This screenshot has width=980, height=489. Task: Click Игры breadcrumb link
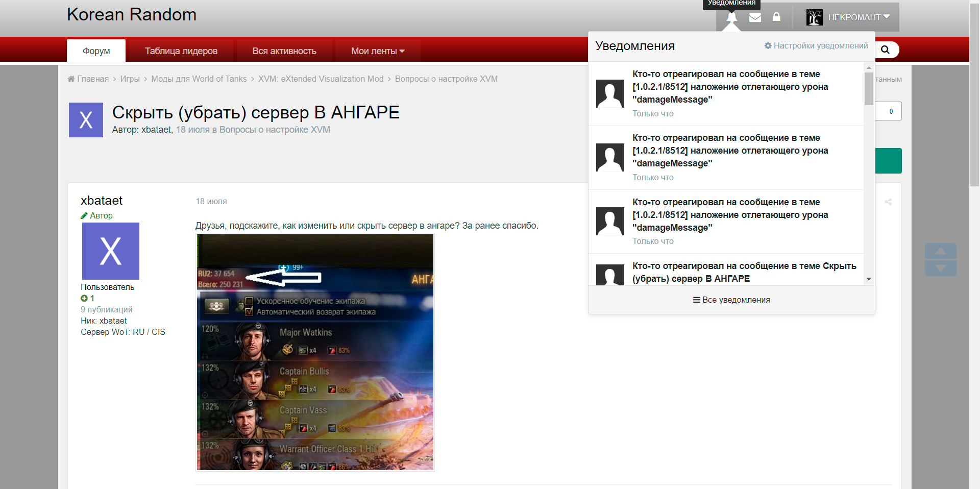click(130, 79)
